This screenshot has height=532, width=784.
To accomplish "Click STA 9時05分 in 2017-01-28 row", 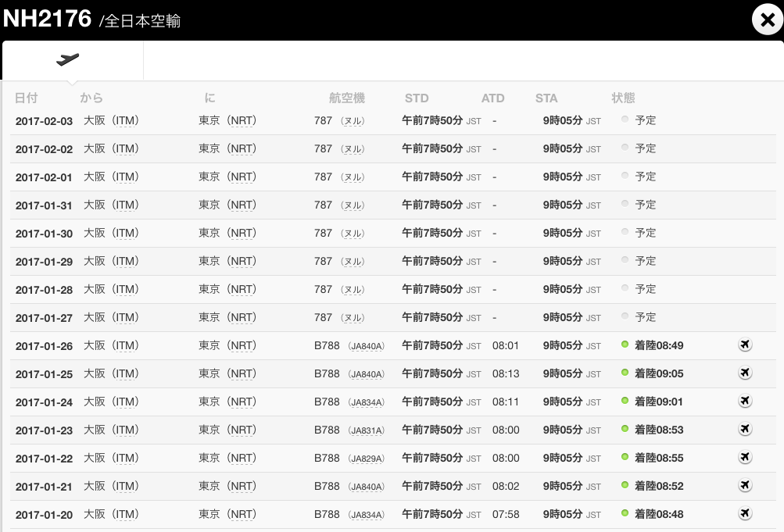I will pyautogui.click(x=563, y=289).
